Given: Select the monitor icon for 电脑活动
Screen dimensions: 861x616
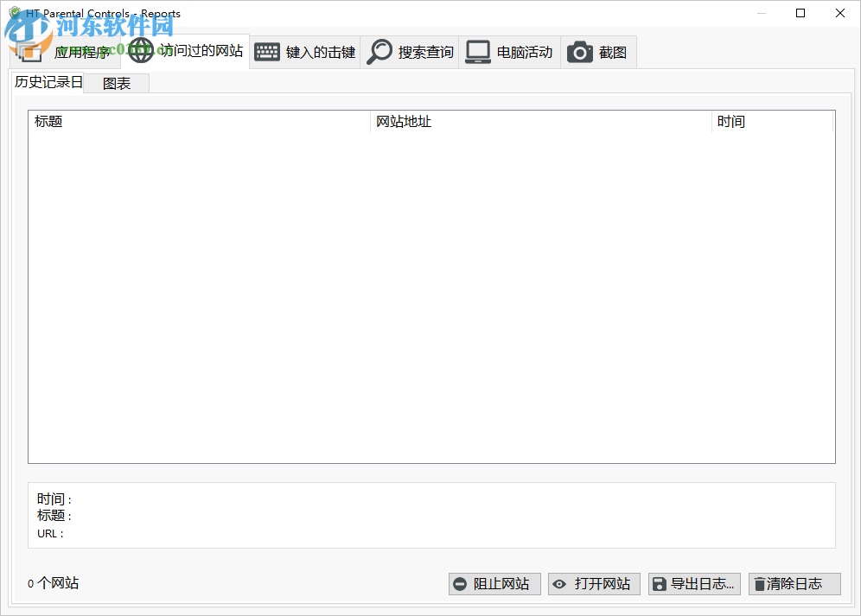Looking at the screenshot, I should (477, 51).
